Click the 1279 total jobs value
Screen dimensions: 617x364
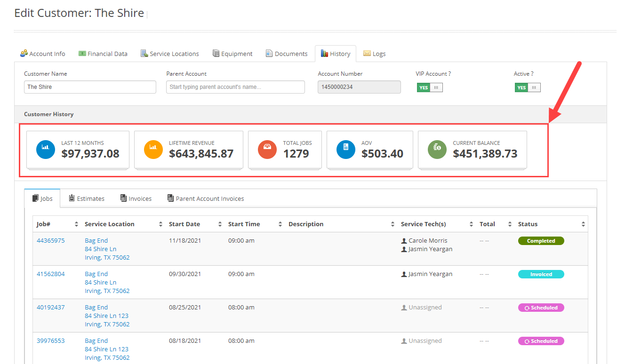click(296, 154)
